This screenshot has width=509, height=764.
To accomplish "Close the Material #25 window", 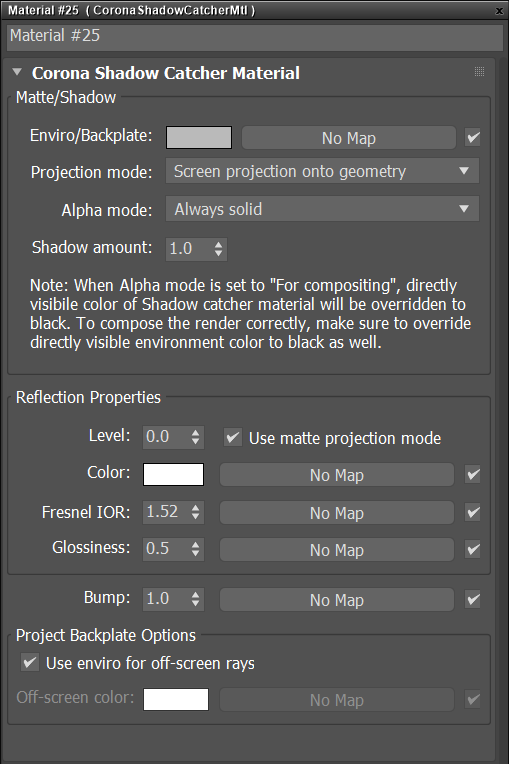I will (499, 10).
